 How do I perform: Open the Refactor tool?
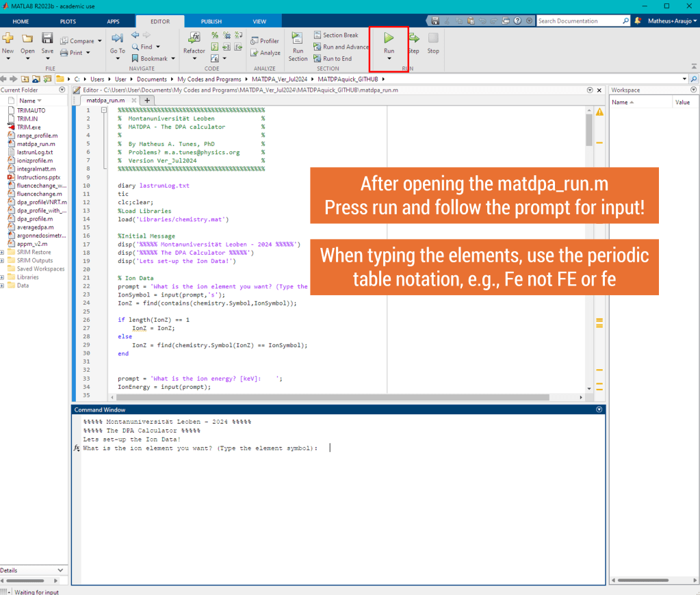[x=194, y=39]
